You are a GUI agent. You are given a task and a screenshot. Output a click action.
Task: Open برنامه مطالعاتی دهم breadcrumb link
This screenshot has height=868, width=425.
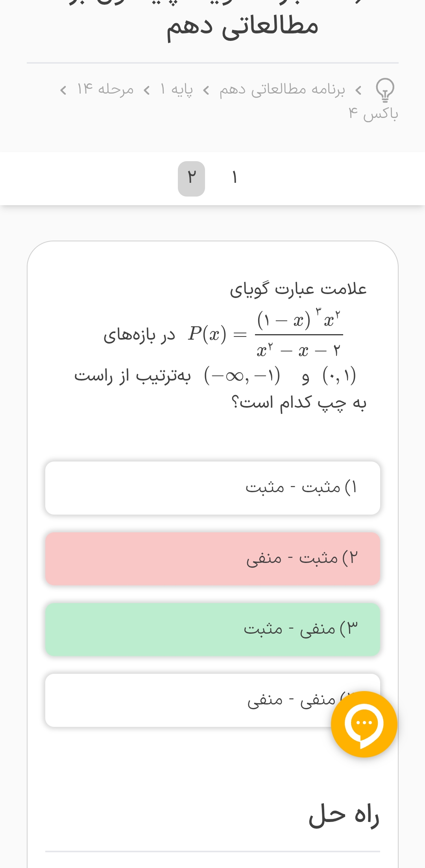pos(282,90)
